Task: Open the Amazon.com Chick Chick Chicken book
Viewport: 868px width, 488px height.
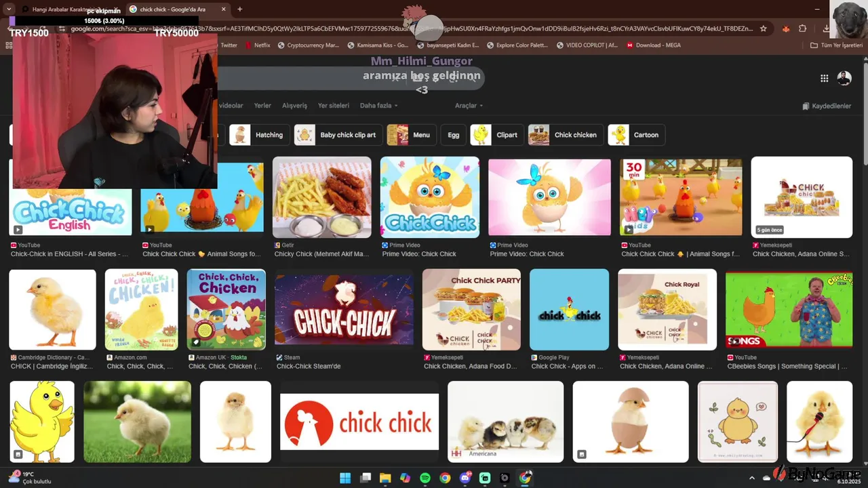Action: [x=141, y=310]
